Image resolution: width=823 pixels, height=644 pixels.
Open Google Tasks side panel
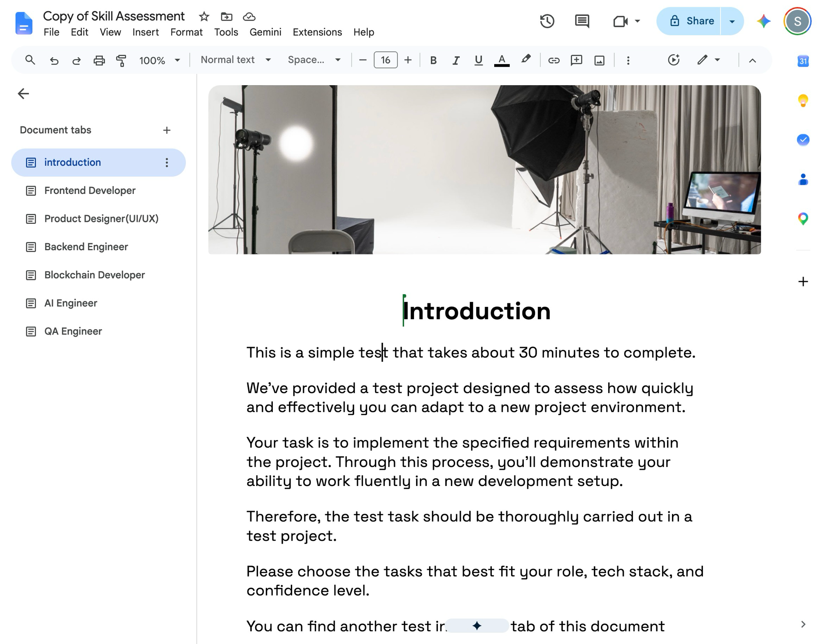tap(803, 140)
